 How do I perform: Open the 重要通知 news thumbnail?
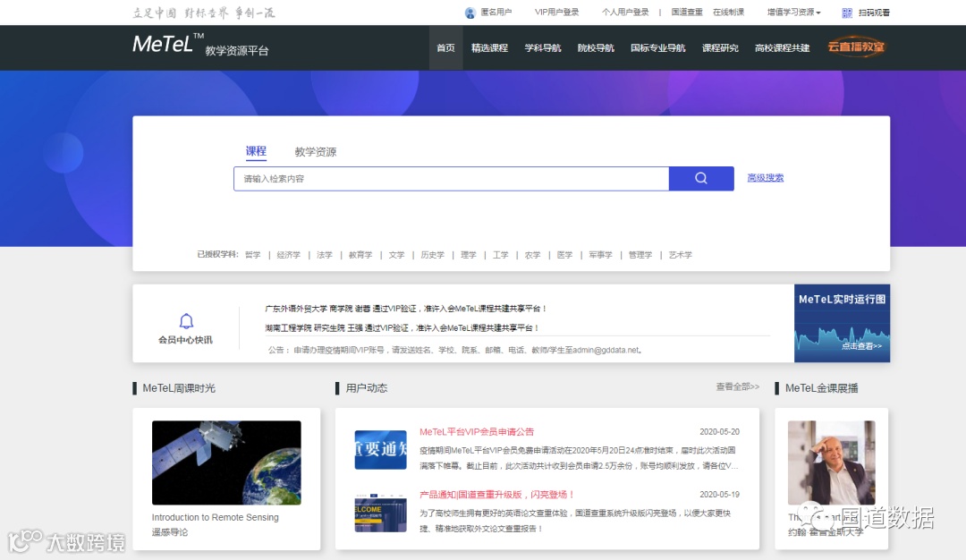point(381,450)
